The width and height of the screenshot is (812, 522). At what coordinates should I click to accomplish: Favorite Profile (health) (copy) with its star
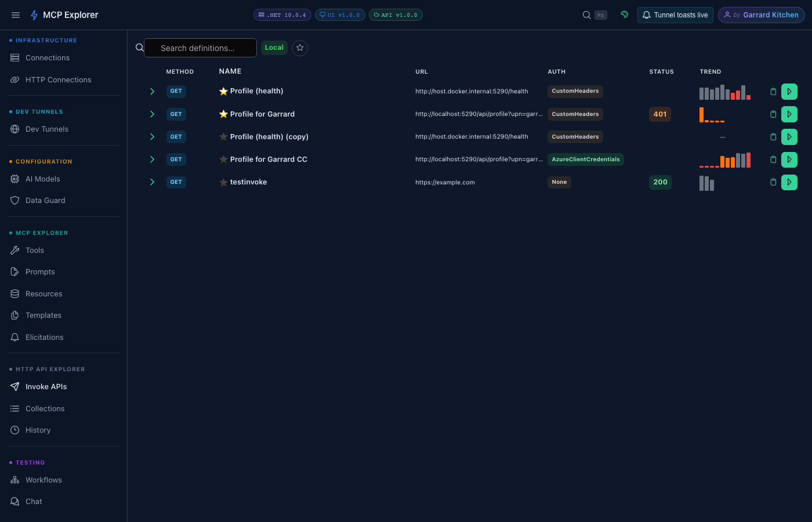tap(223, 137)
